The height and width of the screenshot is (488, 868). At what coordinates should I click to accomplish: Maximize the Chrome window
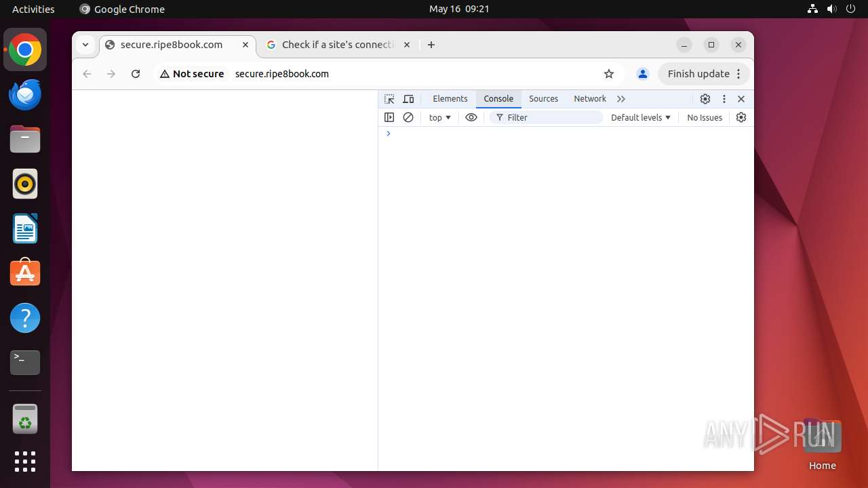tap(711, 45)
